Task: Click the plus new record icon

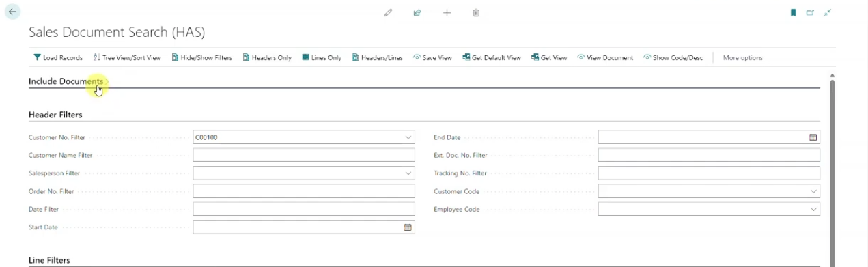Action: tap(447, 12)
